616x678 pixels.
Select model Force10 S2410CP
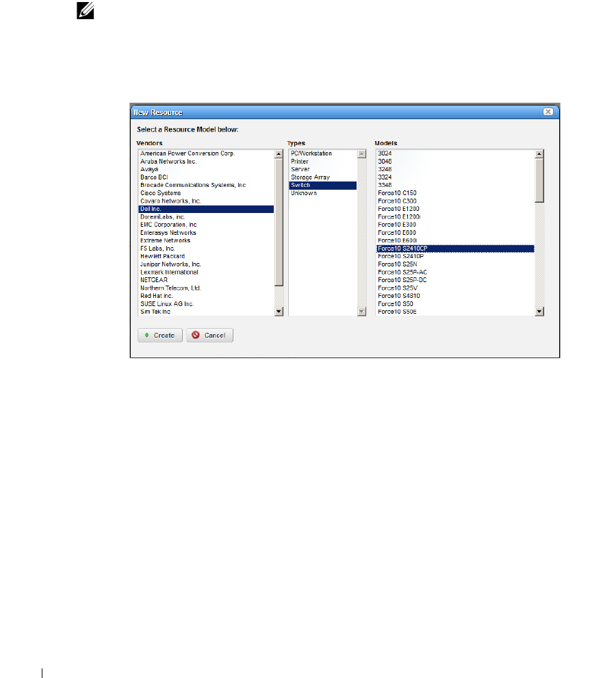455,249
